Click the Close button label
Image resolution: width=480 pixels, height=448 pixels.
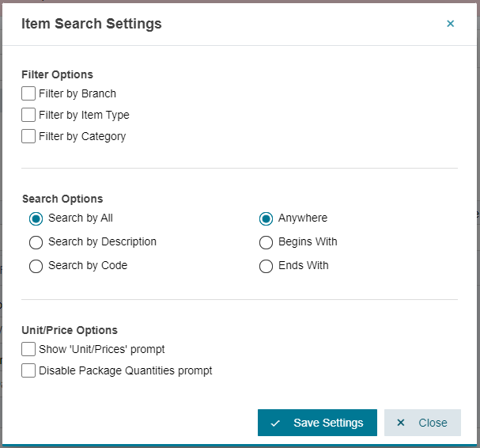[x=433, y=423]
